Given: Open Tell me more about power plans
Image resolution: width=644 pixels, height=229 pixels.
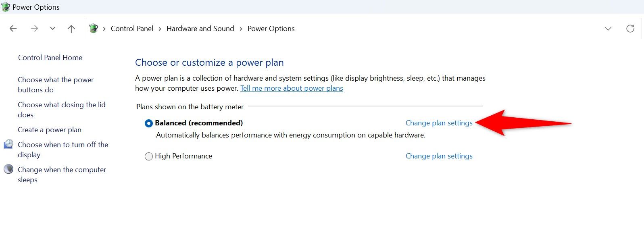Looking at the screenshot, I should point(292,88).
